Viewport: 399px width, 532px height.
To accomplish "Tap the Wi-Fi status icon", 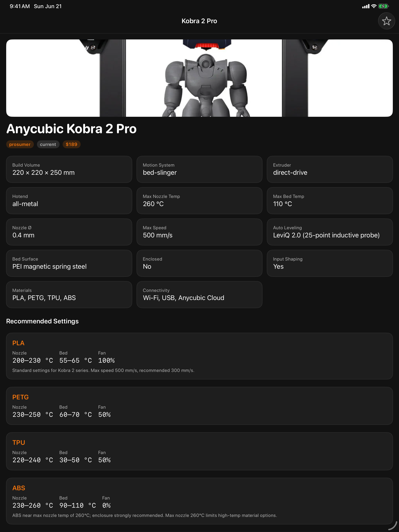I will pyautogui.click(x=373, y=6).
